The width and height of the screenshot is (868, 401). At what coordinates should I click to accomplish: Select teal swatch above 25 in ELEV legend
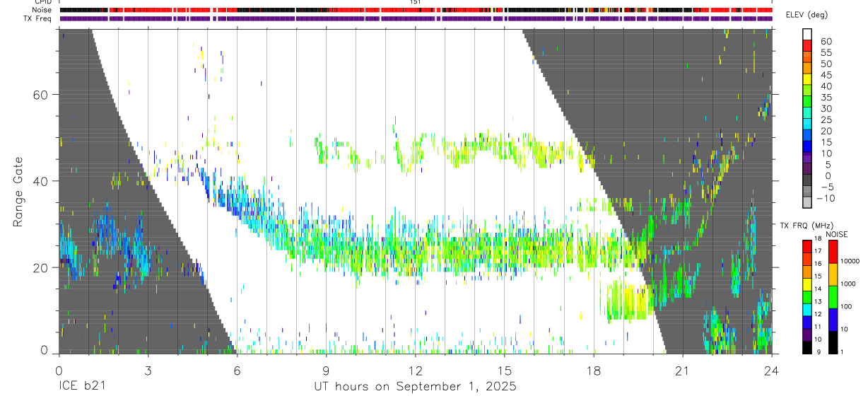(807, 114)
